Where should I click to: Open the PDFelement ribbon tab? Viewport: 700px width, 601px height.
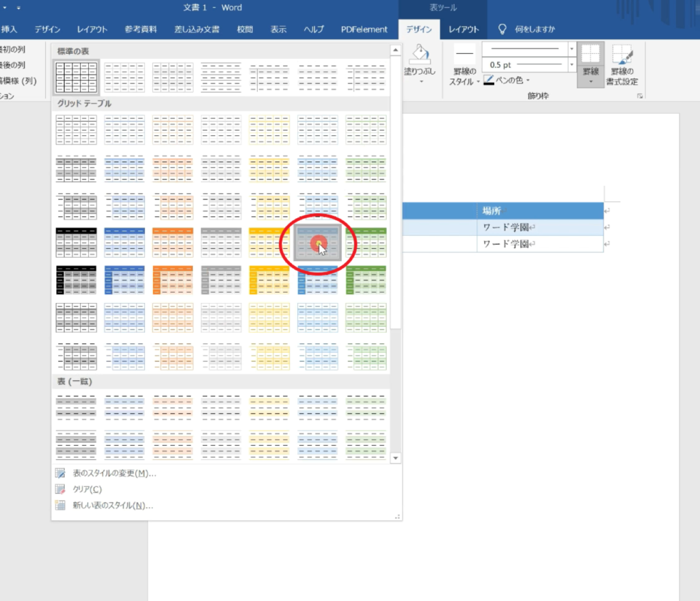364,29
